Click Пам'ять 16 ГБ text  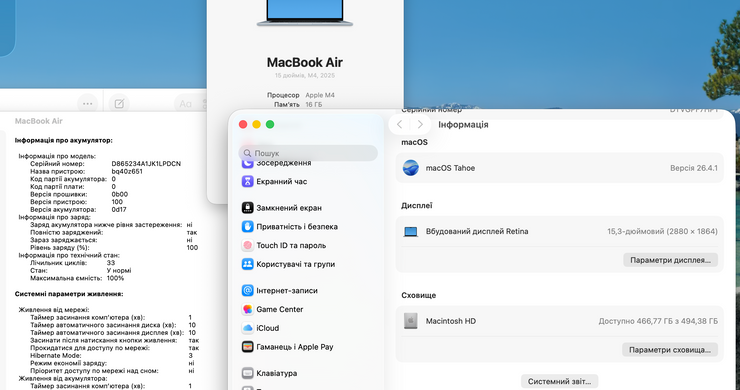[298, 104]
